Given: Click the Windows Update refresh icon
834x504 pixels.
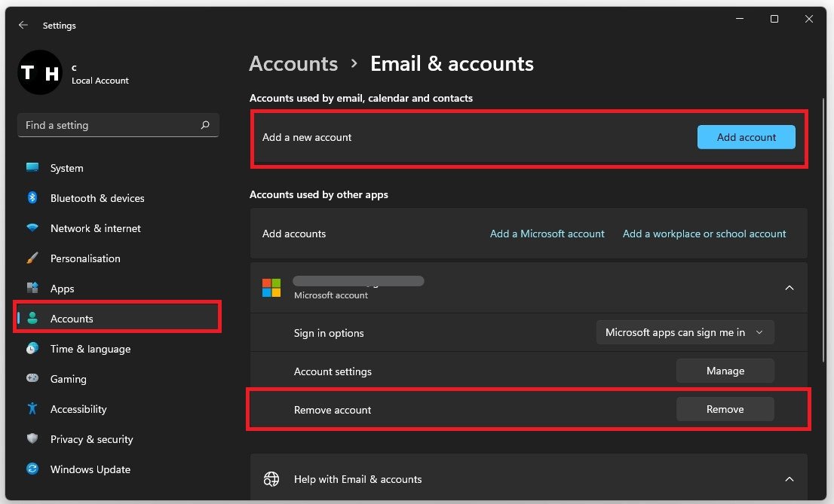Looking at the screenshot, I should [x=32, y=469].
